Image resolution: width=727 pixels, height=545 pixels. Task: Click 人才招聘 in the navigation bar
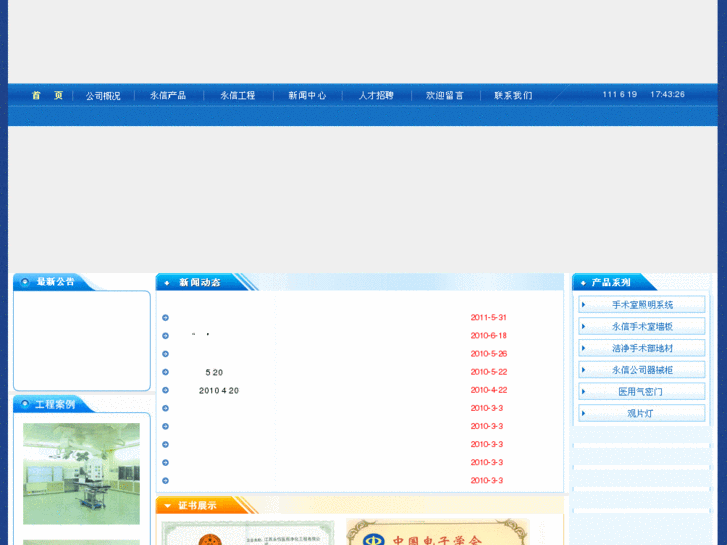376,96
